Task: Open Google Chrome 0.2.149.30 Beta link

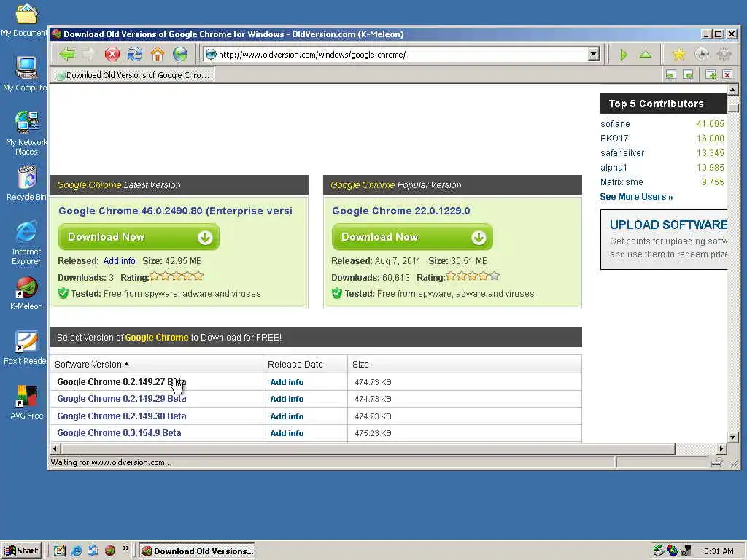Action: (122, 416)
